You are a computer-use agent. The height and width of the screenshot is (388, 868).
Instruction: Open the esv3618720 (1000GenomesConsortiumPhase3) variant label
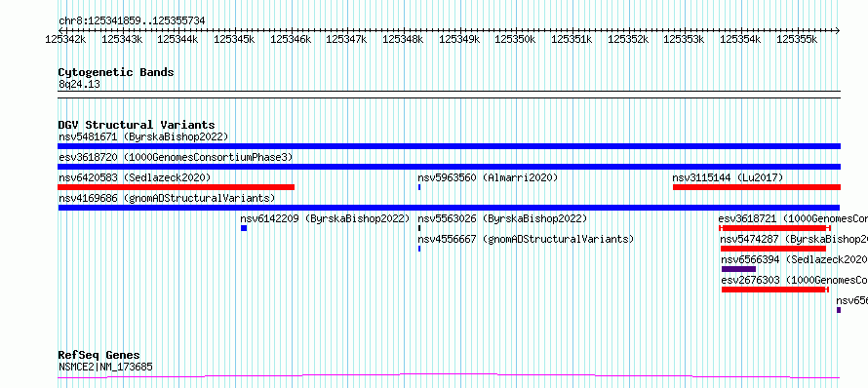click(176, 157)
